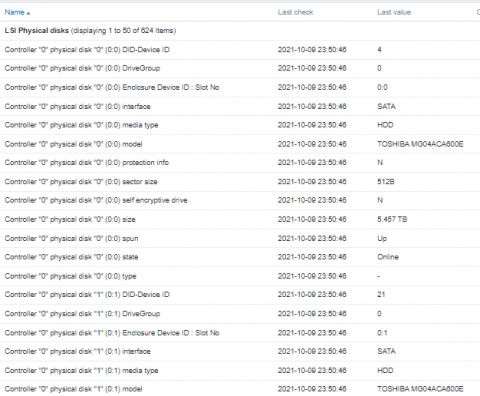The height and width of the screenshot is (396, 480).
Task: Click value 4 for disk "0" Device ID
Action: pyautogui.click(x=379, y=50)
